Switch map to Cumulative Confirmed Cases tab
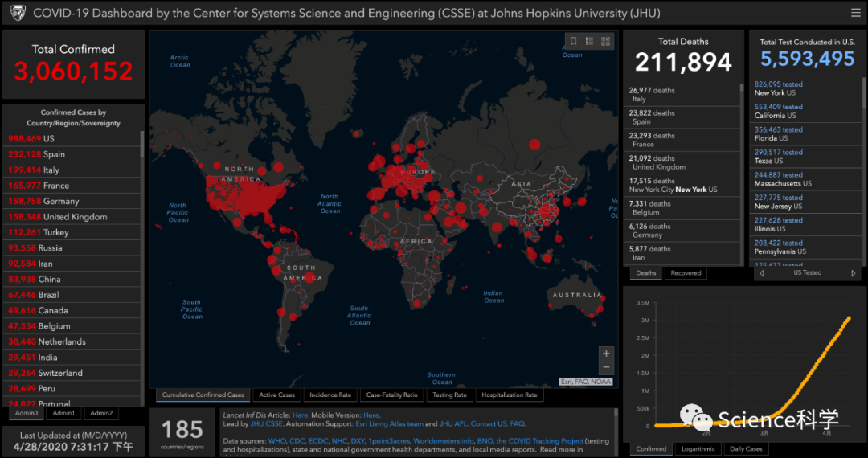The width and height of the screenshot is (868, 458). click(x=203, y=395)
